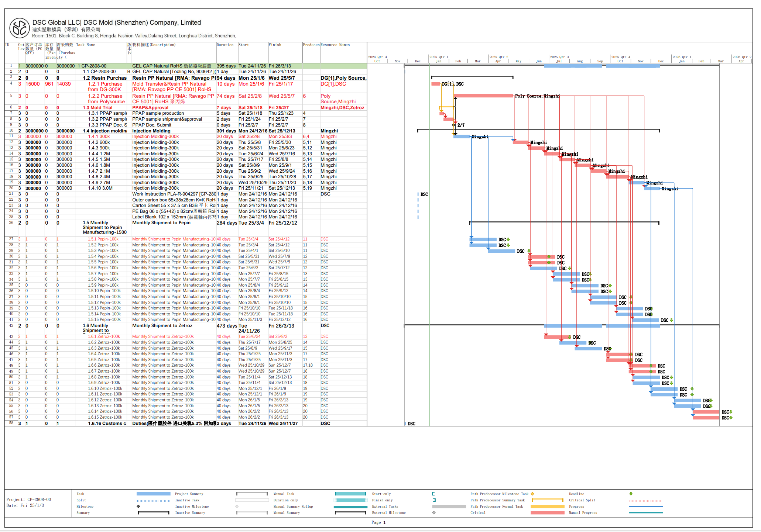Click the Manual Summary Rollup legend label
Screen dimensions: 761x532
pos(293,507)
